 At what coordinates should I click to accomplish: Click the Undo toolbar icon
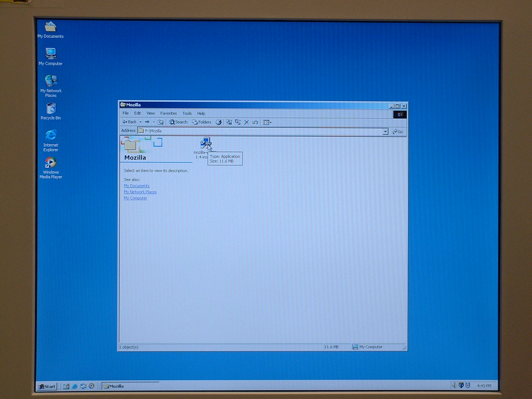coord(255,122)
